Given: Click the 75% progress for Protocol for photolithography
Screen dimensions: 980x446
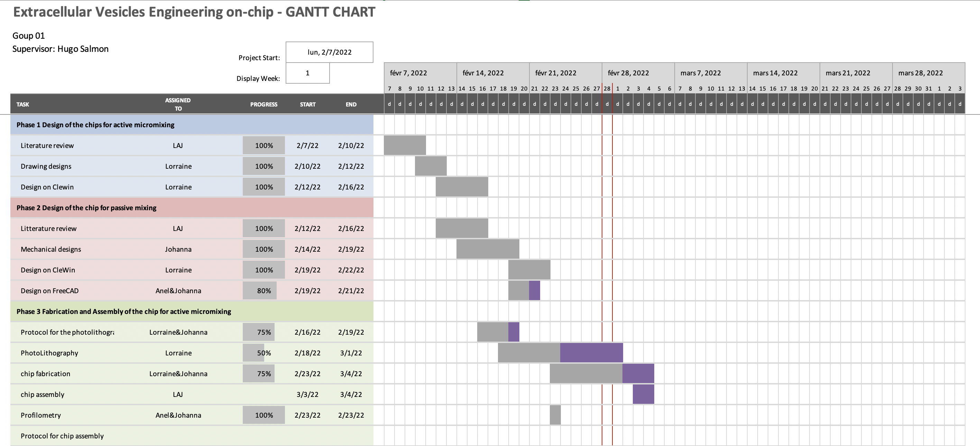Looking at the screenshot, I should pos(259,332).
